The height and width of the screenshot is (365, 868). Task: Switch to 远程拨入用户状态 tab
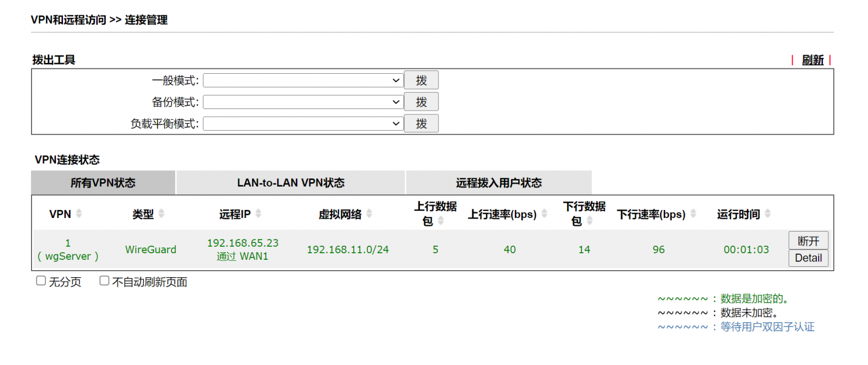(499, 183)
